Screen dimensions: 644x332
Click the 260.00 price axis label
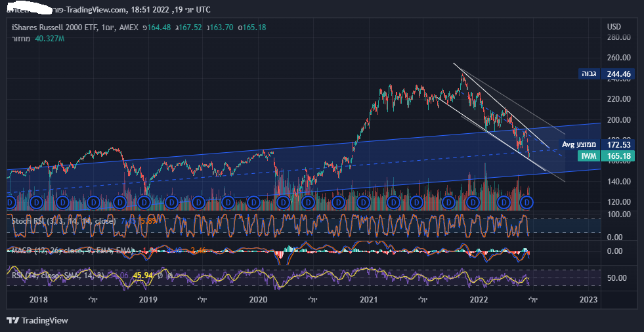tap(619, 58)
